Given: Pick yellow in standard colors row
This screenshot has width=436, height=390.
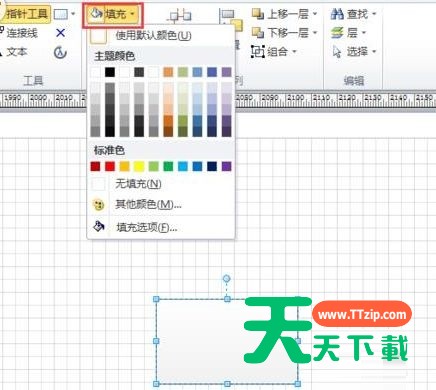Looking at the screenshot, I should click(139, 166).
